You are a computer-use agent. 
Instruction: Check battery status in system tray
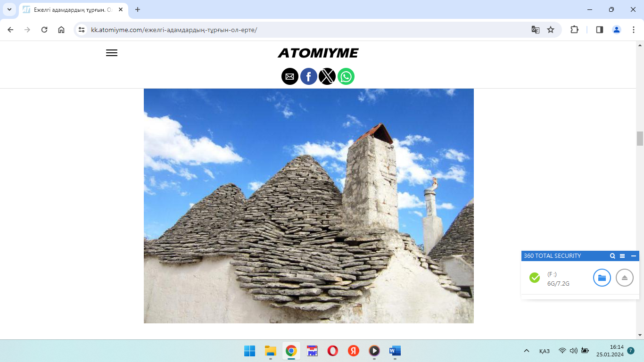[x=585, y=351]
